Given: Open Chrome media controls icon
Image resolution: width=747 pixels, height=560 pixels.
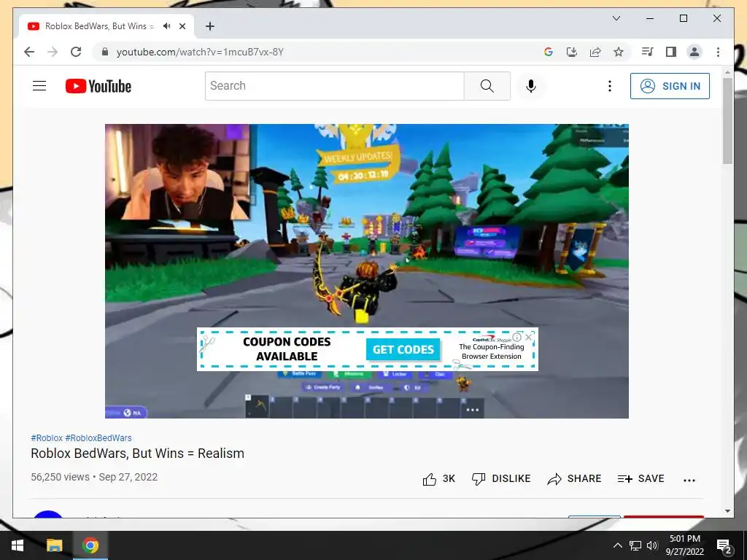Looking at the screenshot, I should coord(647,52).
